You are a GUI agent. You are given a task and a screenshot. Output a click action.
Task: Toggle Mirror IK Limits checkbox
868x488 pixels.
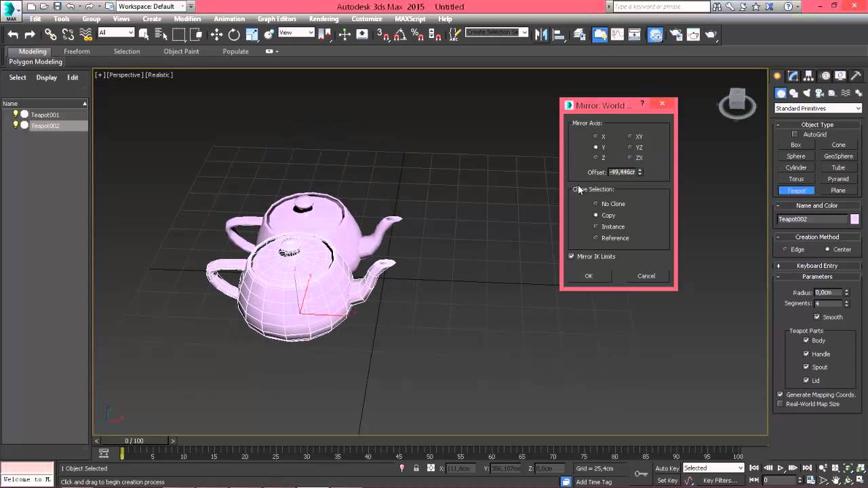coord(572,257)
